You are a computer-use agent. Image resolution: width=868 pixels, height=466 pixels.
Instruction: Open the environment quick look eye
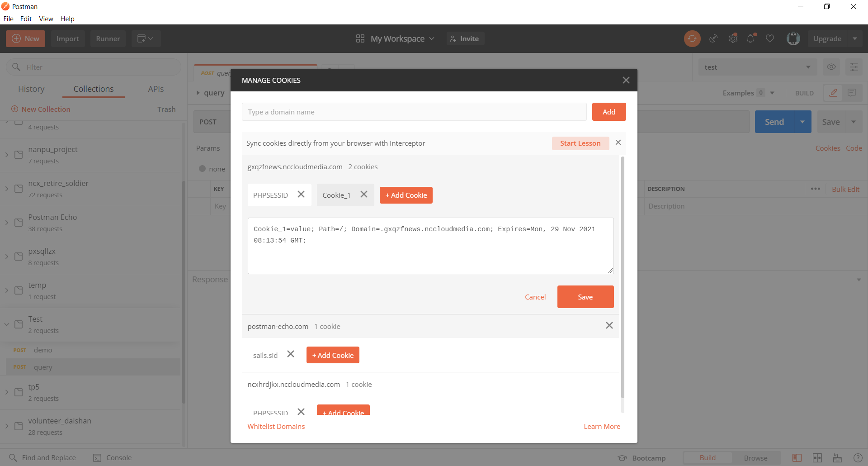[x=831, y=67]
